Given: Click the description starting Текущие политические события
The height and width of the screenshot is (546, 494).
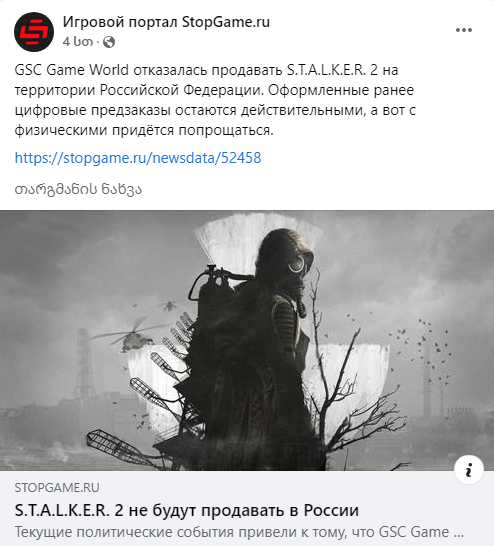Looking at the screenshot, I should pos(239,532).
